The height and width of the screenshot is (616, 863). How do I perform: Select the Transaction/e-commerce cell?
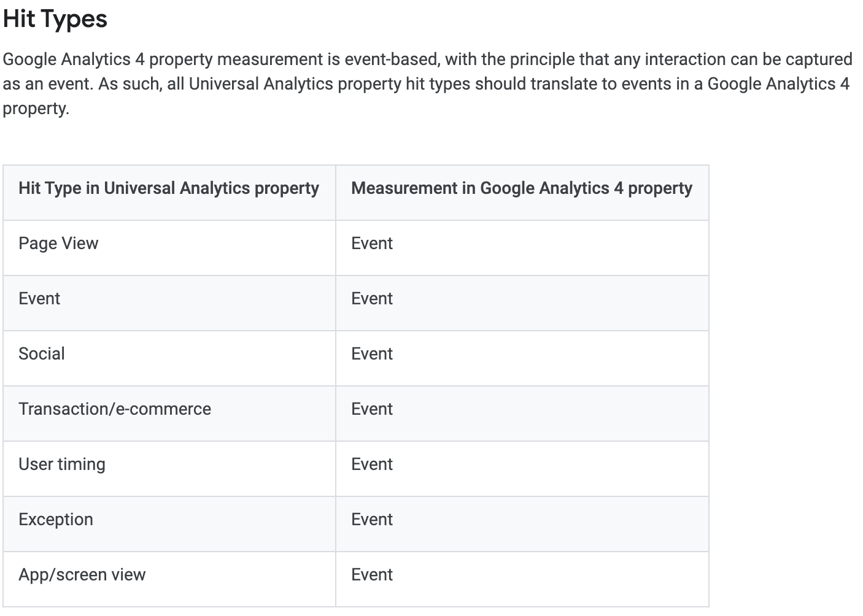point(169,414)
